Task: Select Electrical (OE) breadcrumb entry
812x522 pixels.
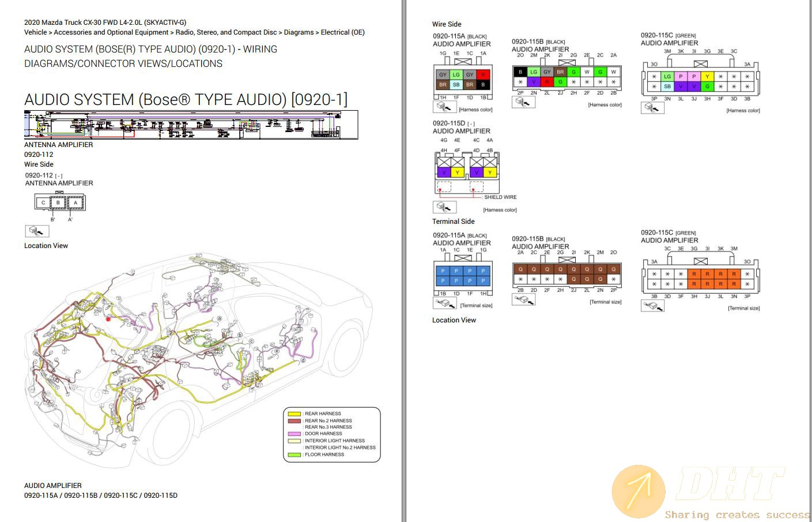Action: 342,32
